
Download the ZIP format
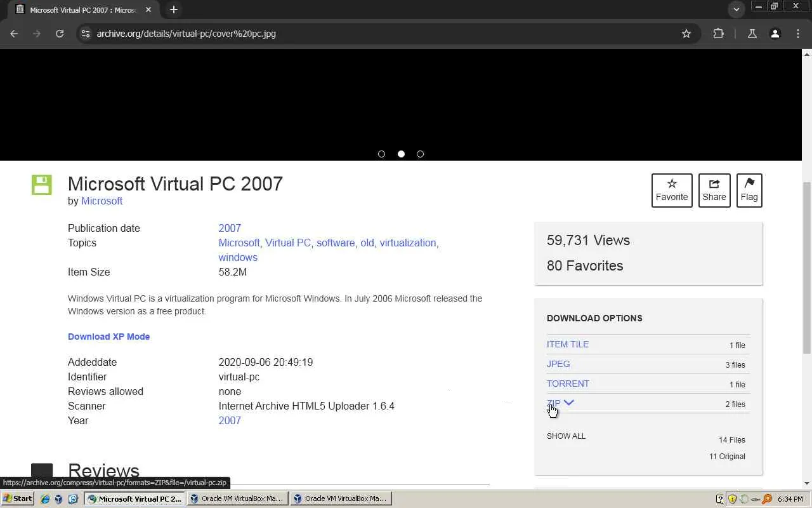[554, 403]
